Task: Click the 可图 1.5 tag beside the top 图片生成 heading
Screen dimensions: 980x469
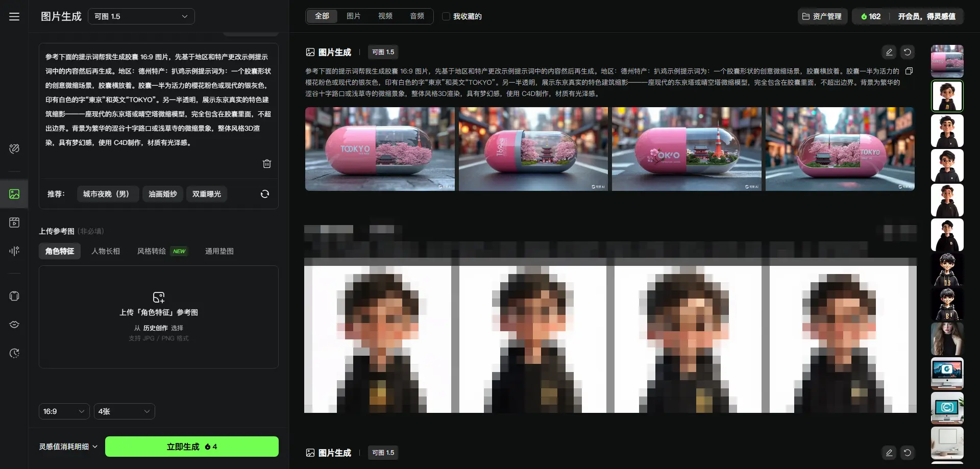Action: pyautogui.click(x=383, y=52)
